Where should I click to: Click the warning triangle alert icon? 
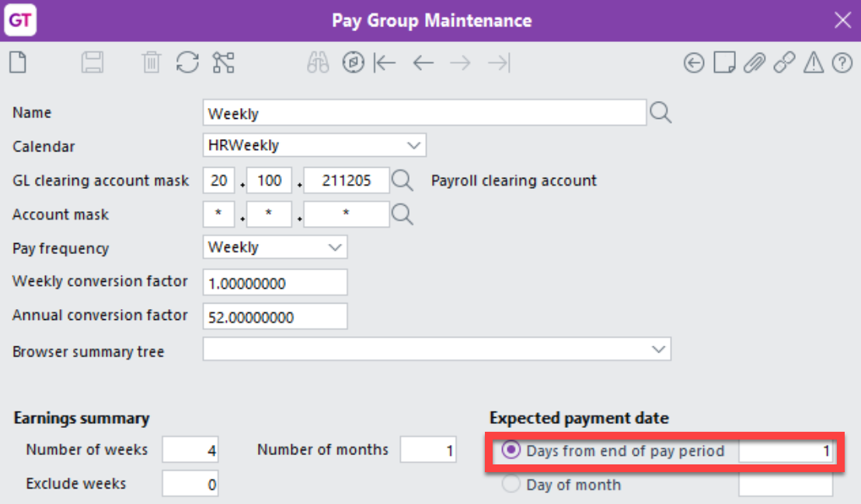(813, 63)
